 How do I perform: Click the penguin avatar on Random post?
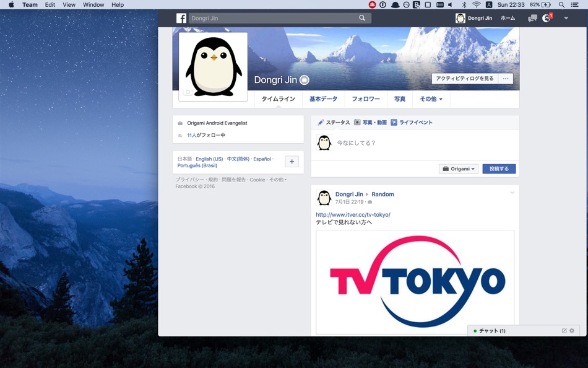[x=324, y=198]
